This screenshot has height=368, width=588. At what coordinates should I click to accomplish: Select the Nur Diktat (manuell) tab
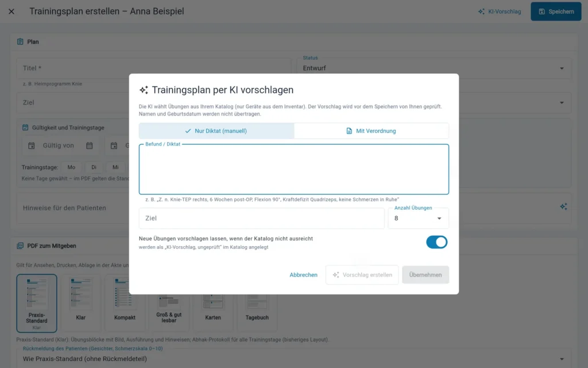point(216,131)
